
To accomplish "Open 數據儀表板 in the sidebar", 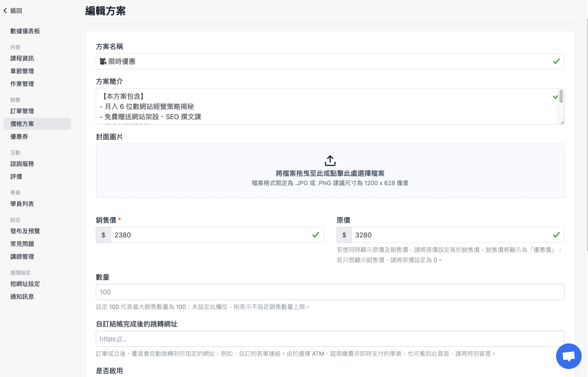I will point(25,31).
